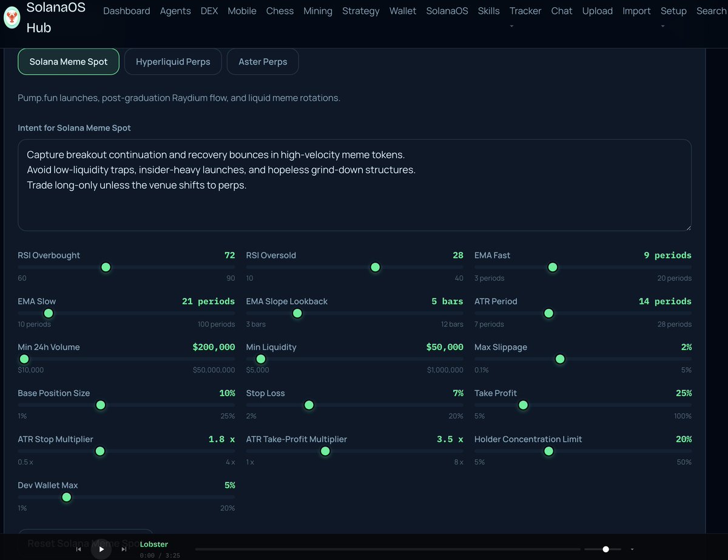Adjust the ATR Period slider

pos(583,313)
